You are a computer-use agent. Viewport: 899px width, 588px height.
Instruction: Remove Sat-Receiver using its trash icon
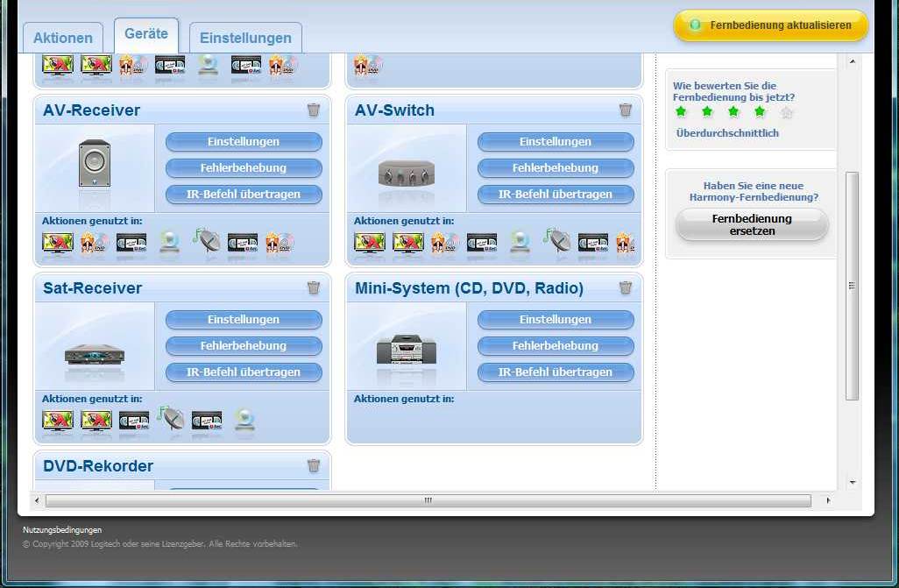point(314,288)
